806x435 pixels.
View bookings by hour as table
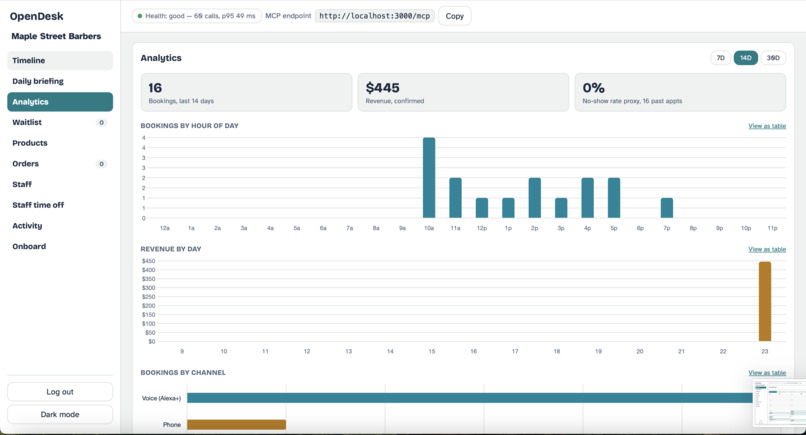pos(767,126)
